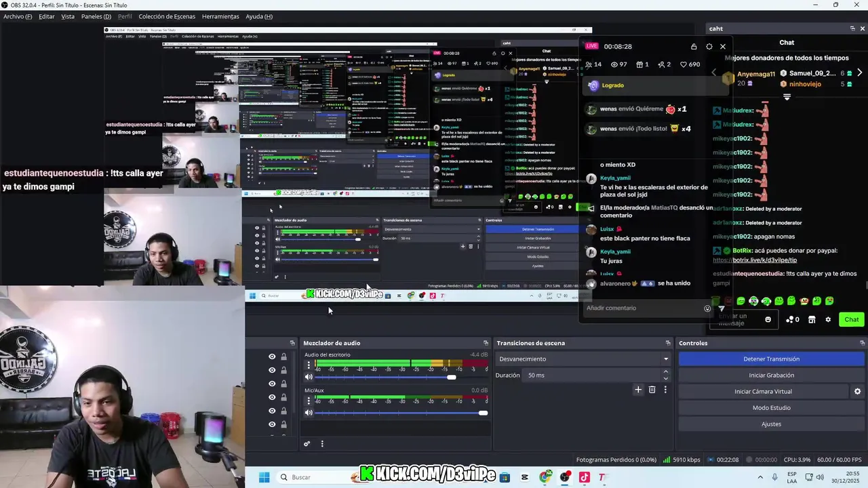Open the Colección de Escenas menu
The image size is (868, 488).
(x=167, y=16)
